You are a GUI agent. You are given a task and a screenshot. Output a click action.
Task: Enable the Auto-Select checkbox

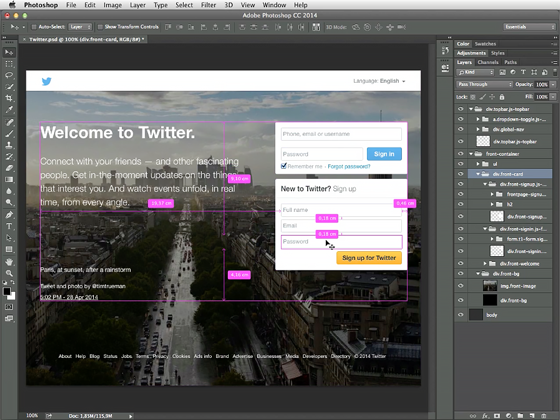(x=34, y=27)
